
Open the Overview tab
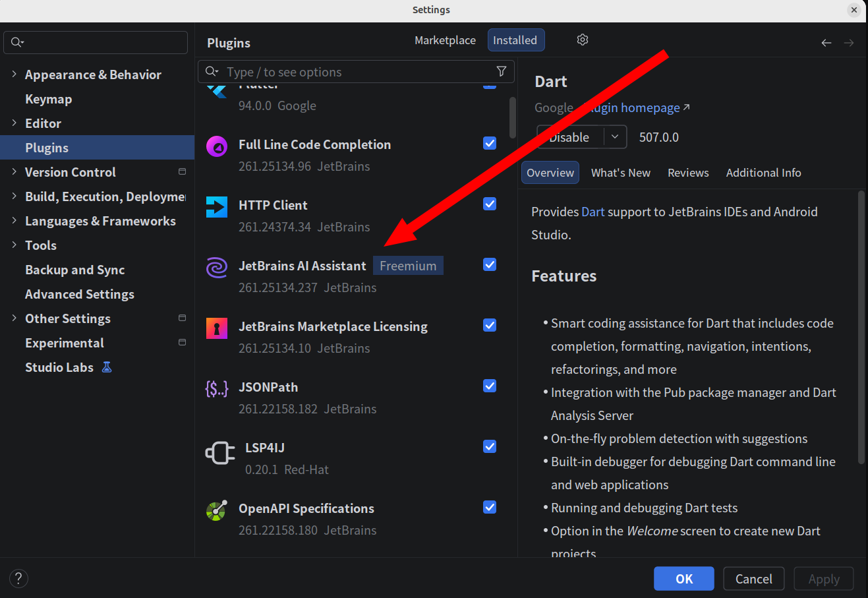[550, 173]
